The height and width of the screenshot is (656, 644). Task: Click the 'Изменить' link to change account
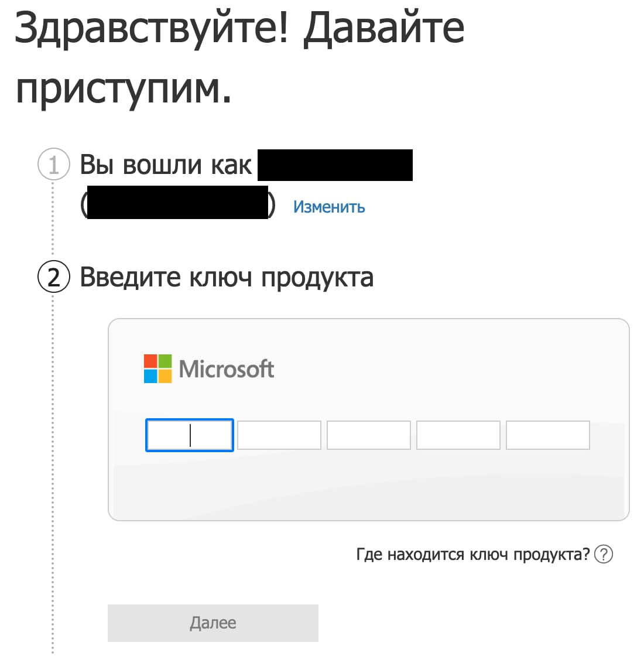[x=329, y=207]
